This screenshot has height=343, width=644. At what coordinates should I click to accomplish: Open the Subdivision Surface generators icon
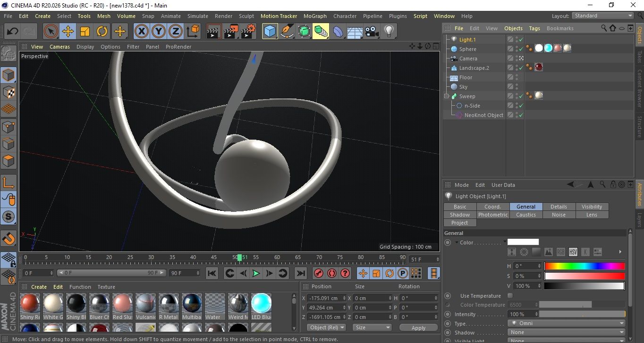coord(304,32)
